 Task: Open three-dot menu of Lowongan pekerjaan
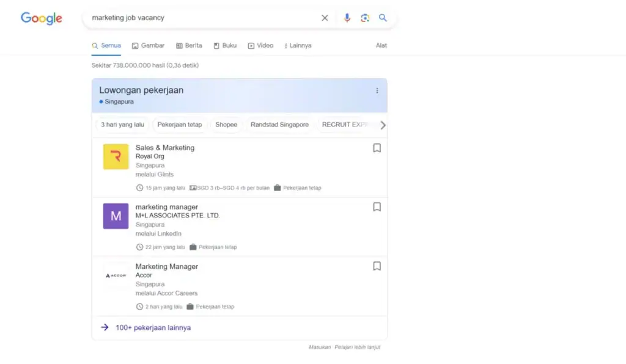click(377, 90)
